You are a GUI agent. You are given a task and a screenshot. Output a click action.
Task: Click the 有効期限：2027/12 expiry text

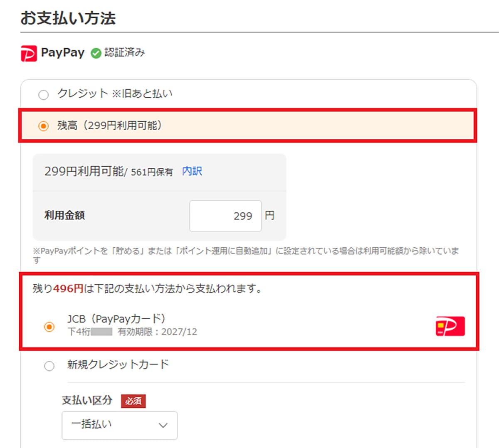pyautogui.click(x=158, y=332)
